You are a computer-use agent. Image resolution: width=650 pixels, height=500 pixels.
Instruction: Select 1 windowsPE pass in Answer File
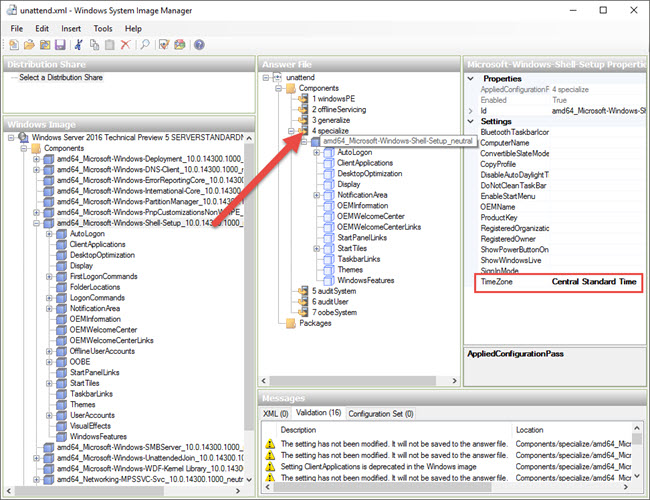click(x=334, y=99)
